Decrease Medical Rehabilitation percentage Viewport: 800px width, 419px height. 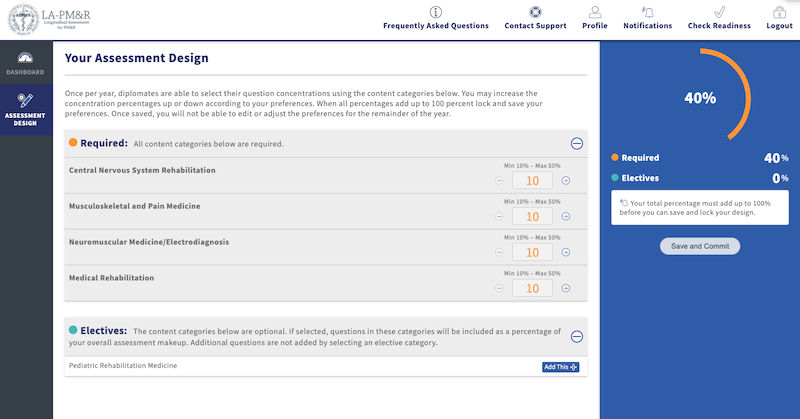click(x=499, y=288)
